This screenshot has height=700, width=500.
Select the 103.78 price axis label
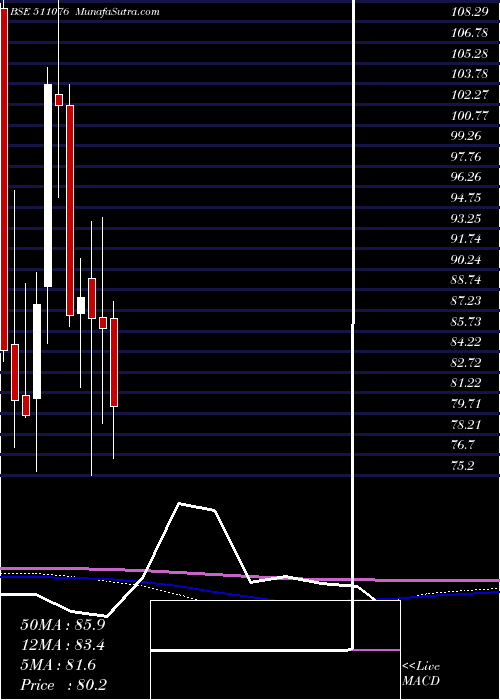469,74
